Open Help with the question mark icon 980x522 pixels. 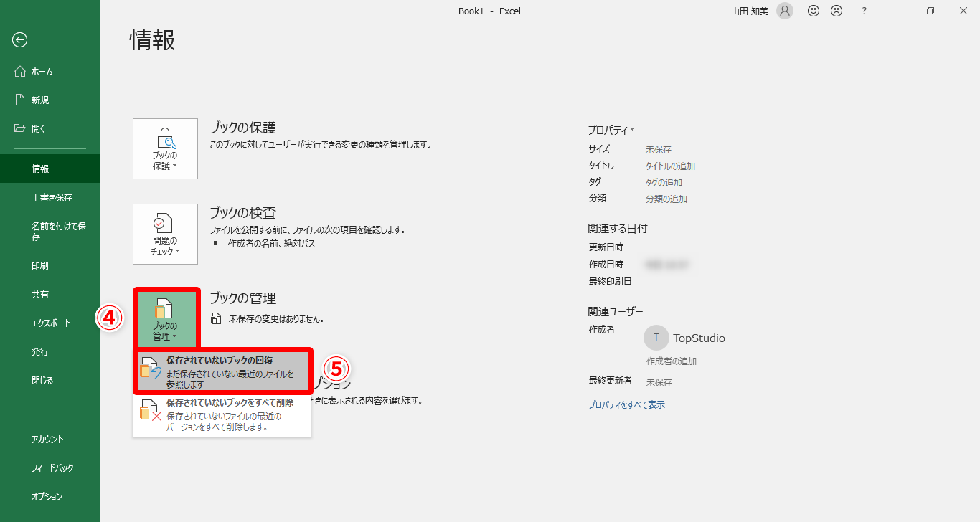(x=864, y=11)
